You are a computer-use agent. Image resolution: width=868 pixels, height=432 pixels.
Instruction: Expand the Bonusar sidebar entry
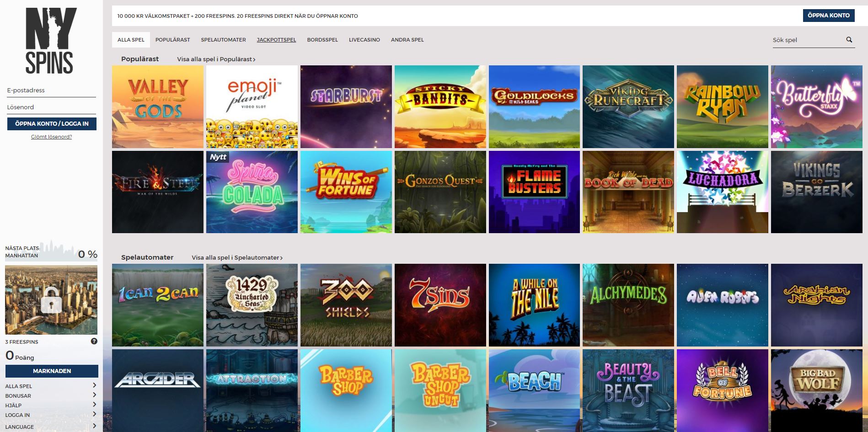(x=94, y=395)
